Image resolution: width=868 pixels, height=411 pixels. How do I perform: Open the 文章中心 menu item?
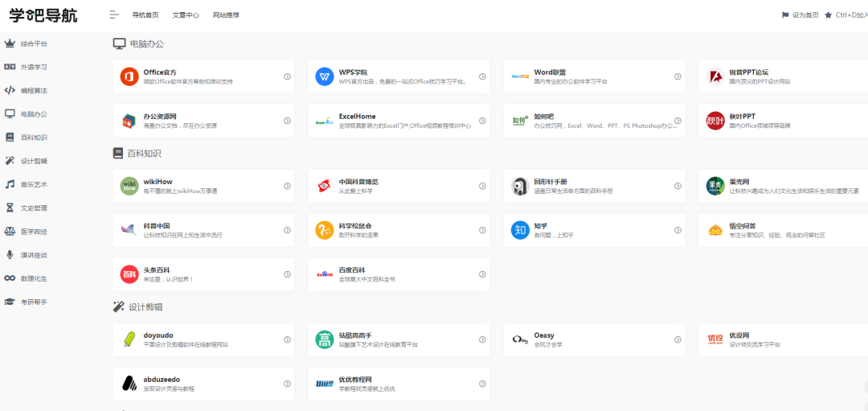coord(186,15)
